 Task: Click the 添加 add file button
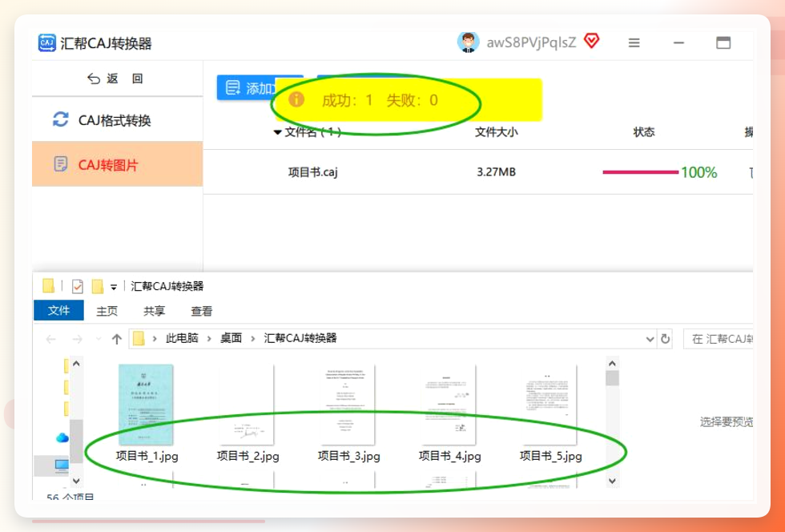247,87
